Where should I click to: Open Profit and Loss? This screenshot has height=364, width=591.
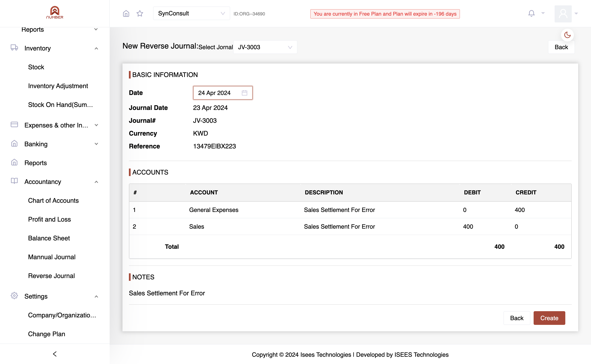(x=49, y=219)
